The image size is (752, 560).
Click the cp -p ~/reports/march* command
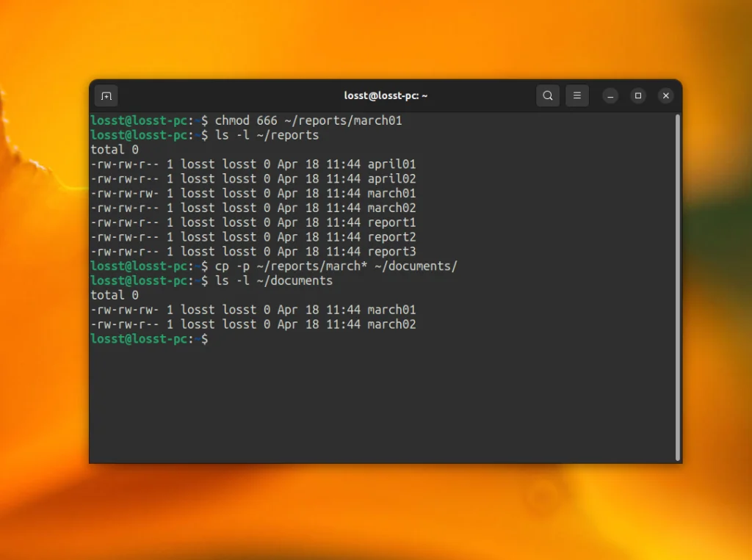(x=336, y=266)
